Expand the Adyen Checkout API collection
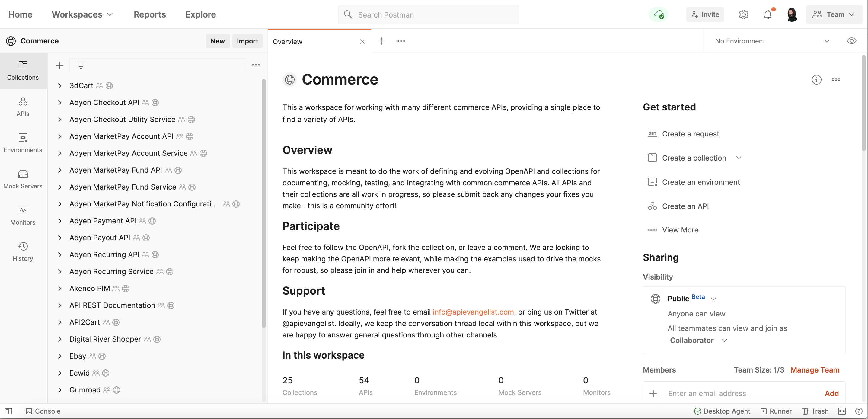Screen dimensions: 868x419 (60, 102)
